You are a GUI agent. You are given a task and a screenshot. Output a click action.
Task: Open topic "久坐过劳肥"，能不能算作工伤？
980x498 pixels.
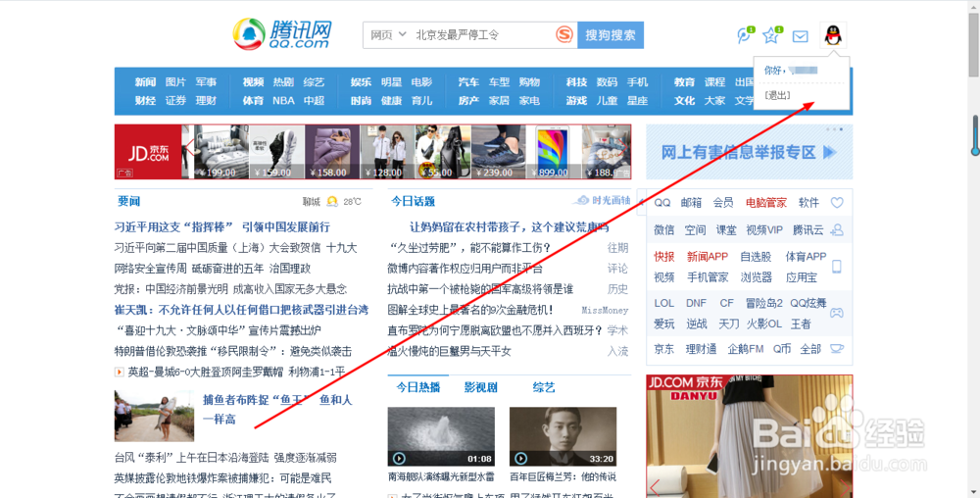(469, 247)
